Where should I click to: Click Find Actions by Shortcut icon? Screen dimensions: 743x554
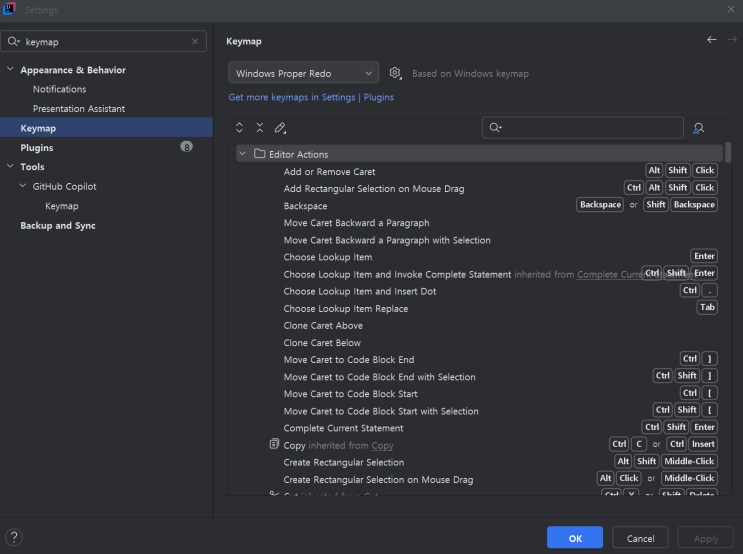tap(698, 128)
